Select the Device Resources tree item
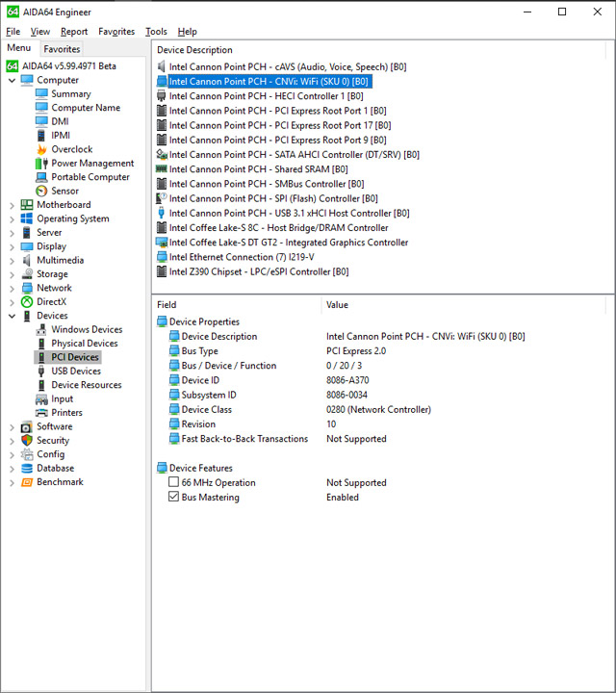Screen dimensions: 616x693 [x=87, y=385]
